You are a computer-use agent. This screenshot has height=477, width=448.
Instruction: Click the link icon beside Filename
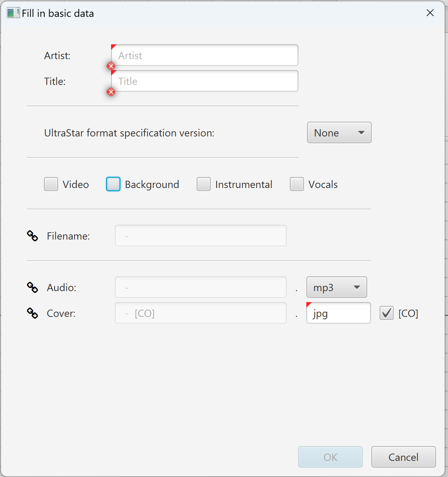32,236
